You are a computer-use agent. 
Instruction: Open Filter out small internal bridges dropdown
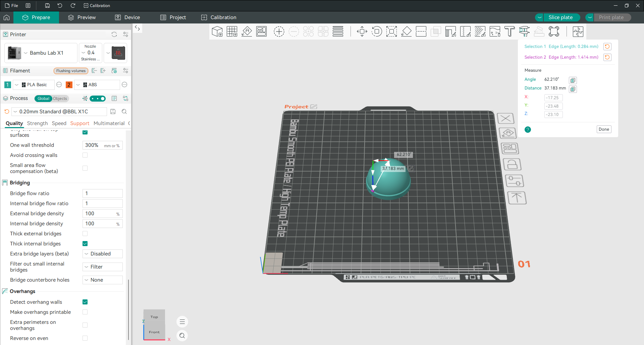tap(103, 267)
